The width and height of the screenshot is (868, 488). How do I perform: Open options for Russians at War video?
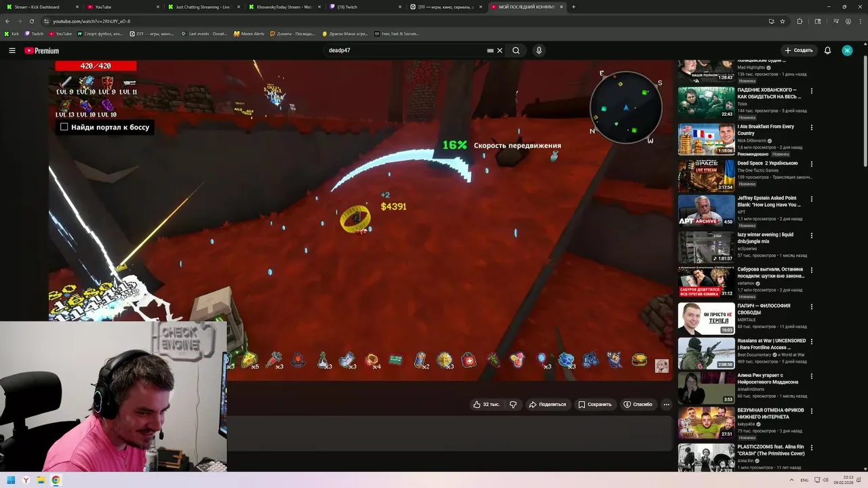click(812, 342)
